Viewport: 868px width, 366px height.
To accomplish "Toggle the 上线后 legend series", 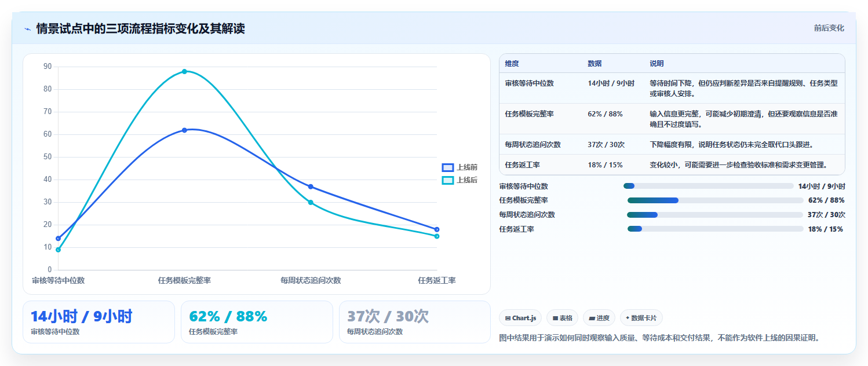I will tap(459, 180).
